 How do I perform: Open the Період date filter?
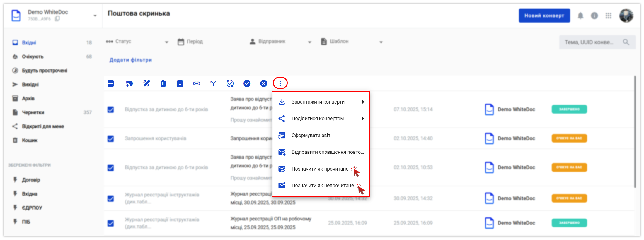(190, 42)
